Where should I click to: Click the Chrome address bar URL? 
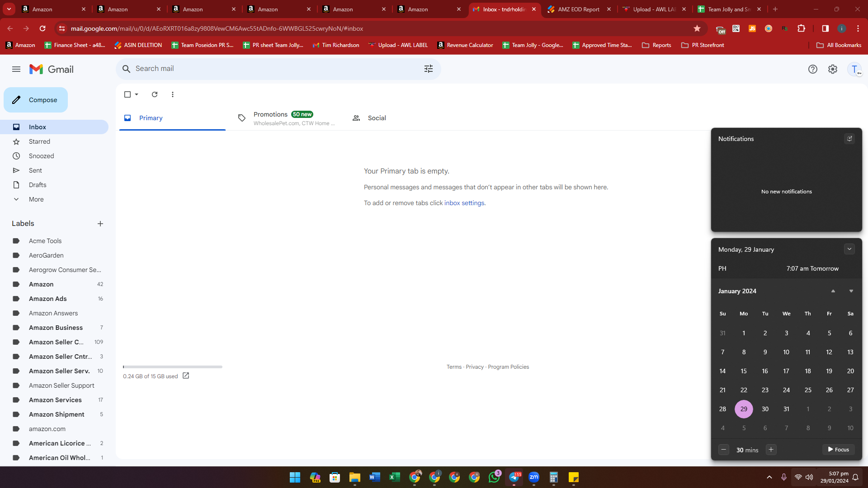(x=217, y=28)
